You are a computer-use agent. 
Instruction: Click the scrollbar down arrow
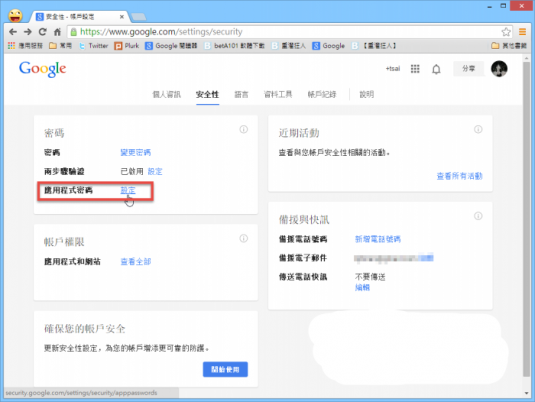[x=526, y=393]
